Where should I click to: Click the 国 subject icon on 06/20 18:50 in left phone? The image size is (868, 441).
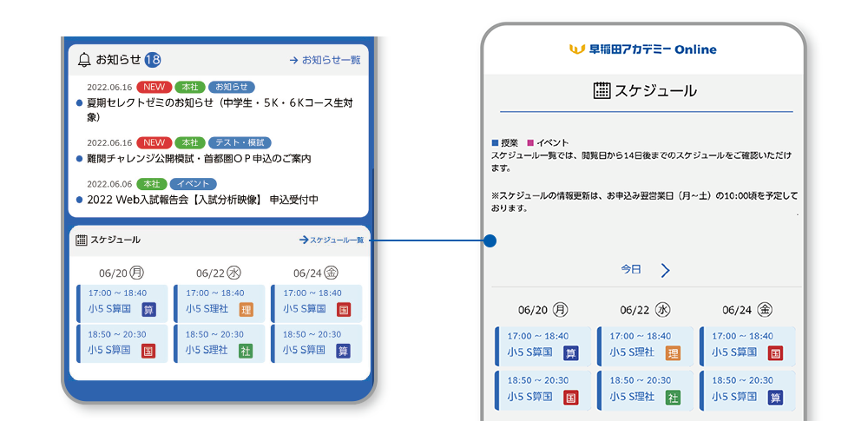(x=148, y=351)
